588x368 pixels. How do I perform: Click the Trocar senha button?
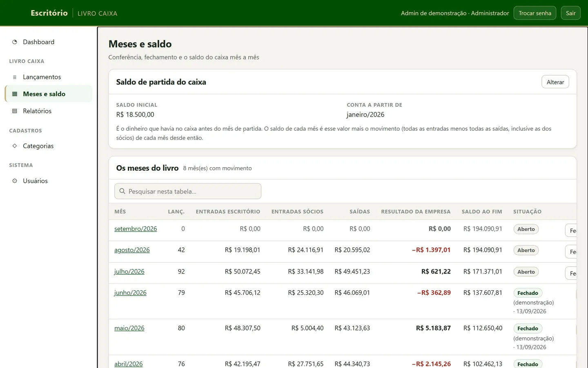tap(535, 13)
